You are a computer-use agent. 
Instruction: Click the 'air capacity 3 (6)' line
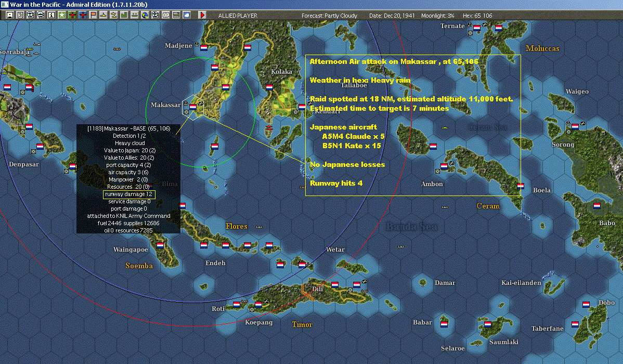point(128,173)
